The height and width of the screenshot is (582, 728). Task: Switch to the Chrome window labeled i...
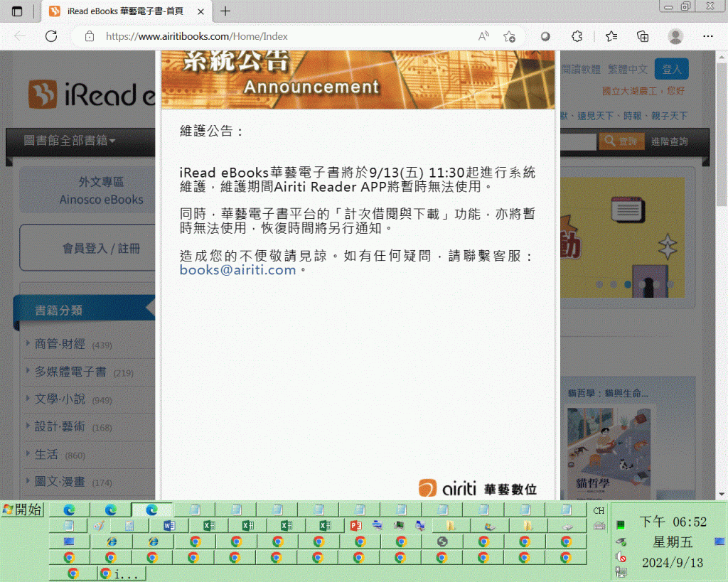(x=122, y=573)
